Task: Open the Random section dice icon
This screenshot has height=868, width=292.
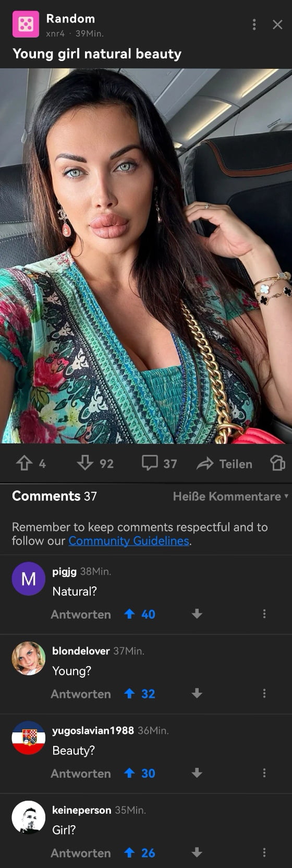Action: point(26,24)
